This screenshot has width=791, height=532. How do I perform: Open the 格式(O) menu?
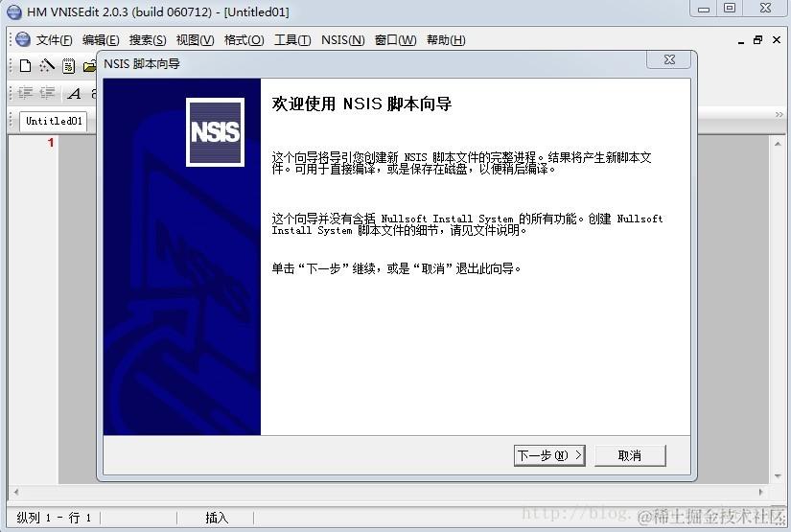[x=244, y=40]
